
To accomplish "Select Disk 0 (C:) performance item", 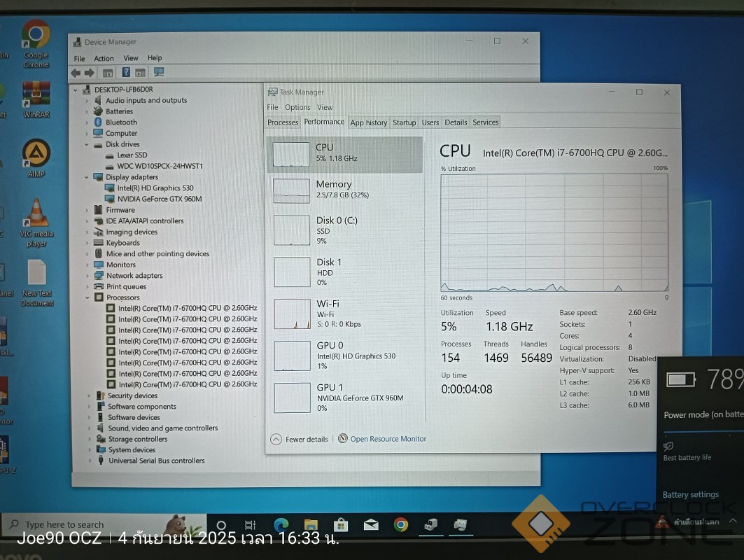I will tap(345, 230).
